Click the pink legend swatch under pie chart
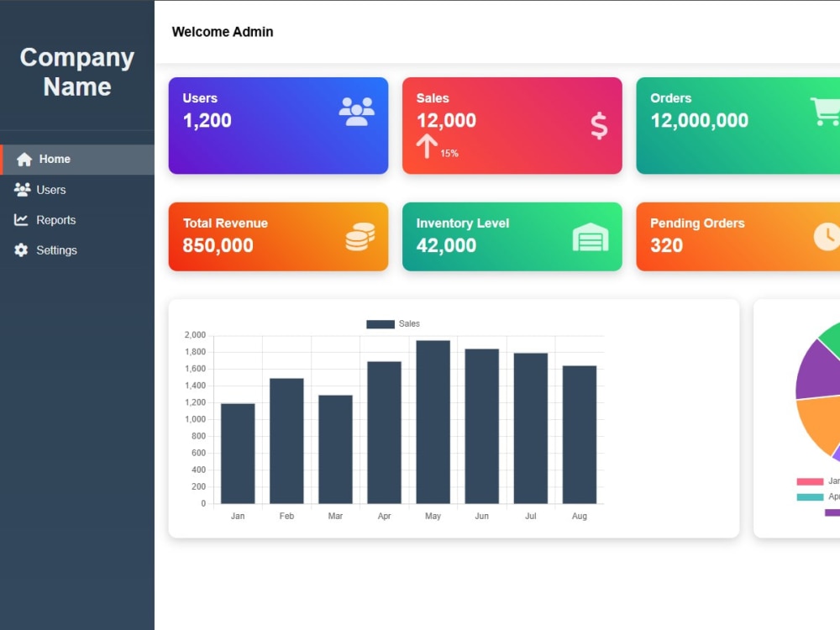 [x=810, y=481]
